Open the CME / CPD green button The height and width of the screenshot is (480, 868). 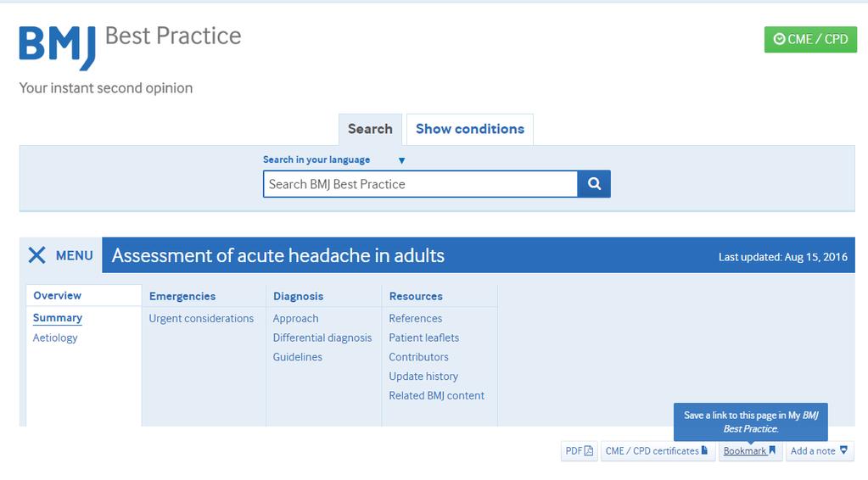point(810,39)
